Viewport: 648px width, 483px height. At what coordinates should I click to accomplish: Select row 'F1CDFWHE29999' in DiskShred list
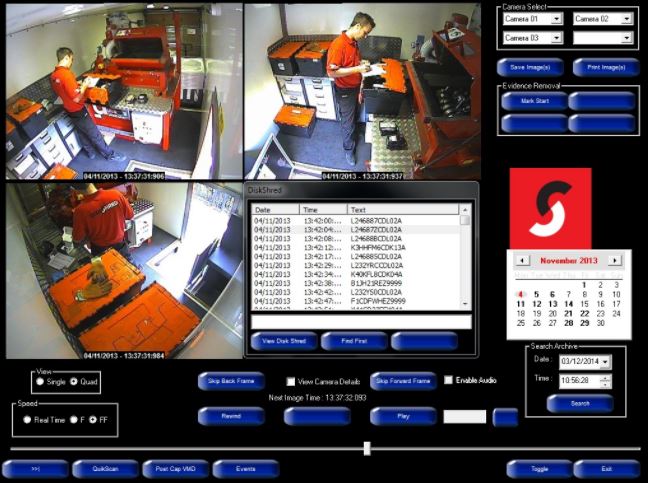pyautogui.click(x=356, y=301)
